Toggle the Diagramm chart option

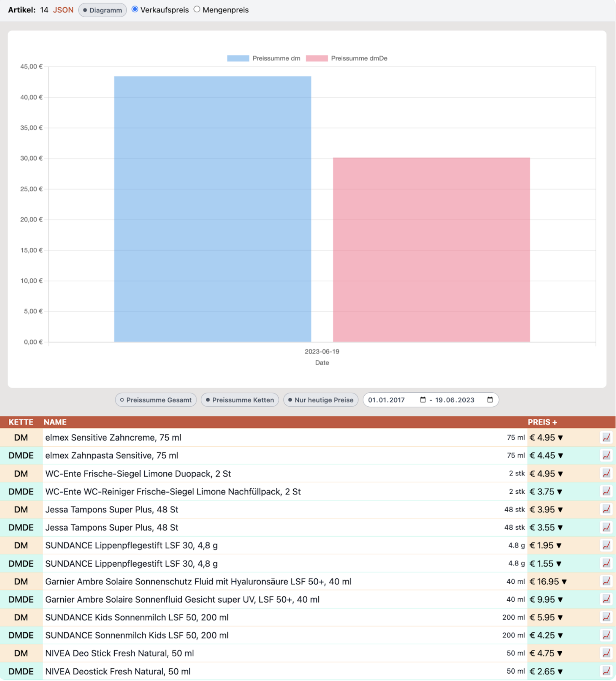coord(102,10)
